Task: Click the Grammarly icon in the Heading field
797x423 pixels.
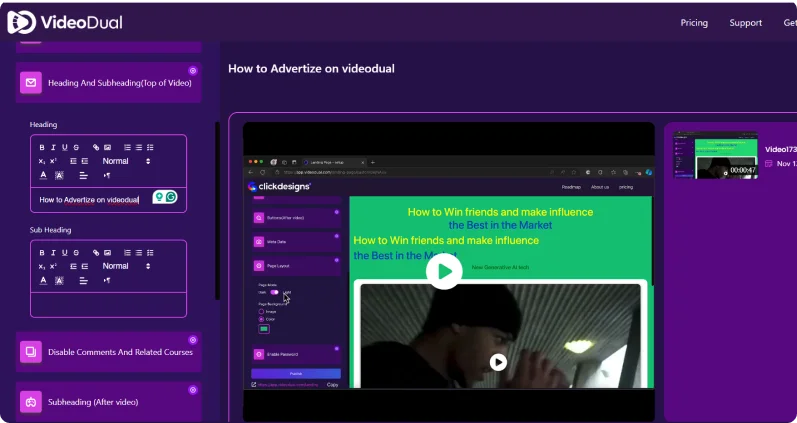Action: [171, 198]
